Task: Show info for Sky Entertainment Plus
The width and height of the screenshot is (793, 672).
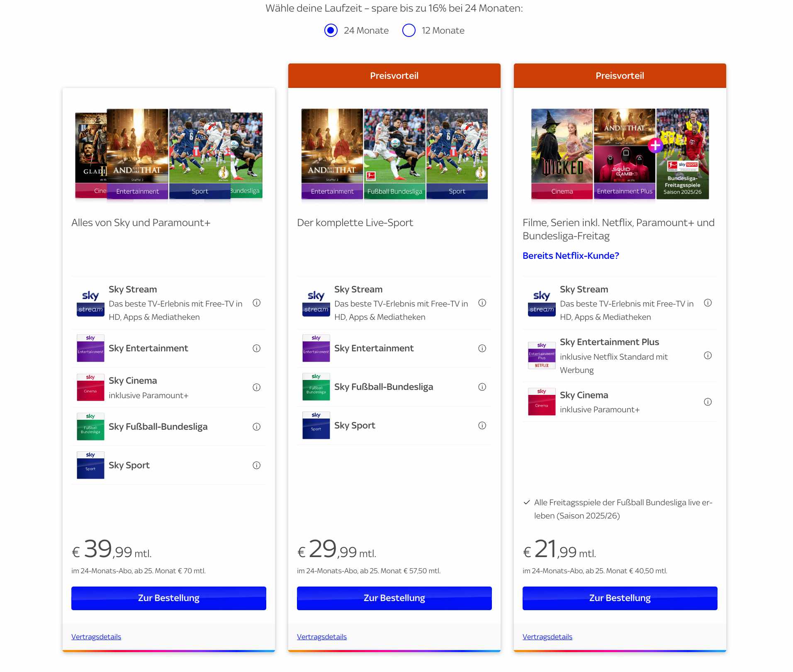Action: click(708, 355)
